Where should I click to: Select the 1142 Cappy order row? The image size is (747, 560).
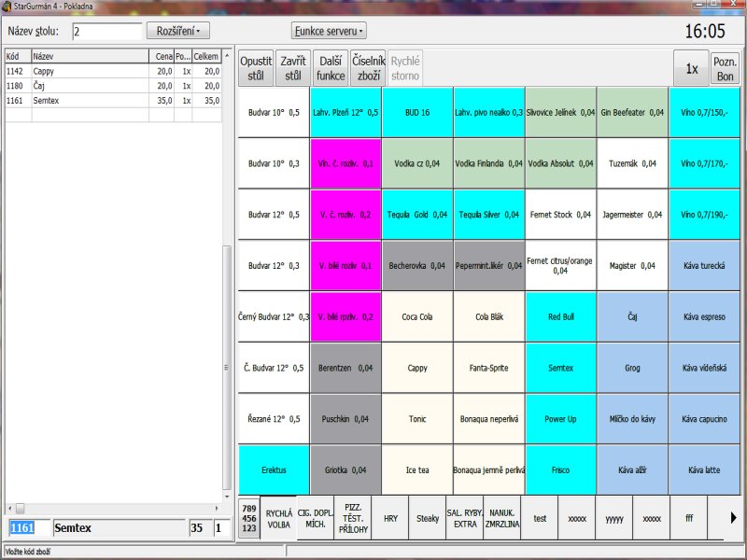113,71
